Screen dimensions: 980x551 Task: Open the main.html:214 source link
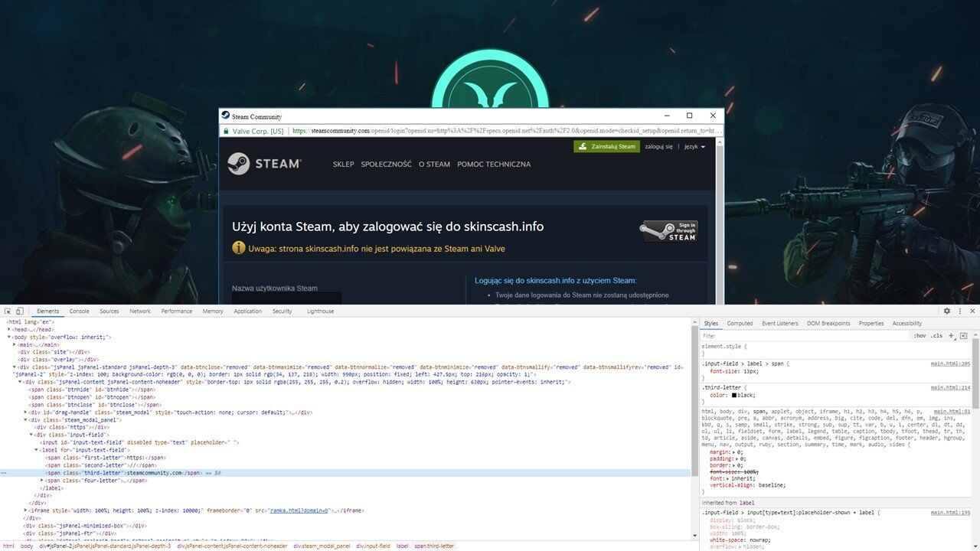coord(950,388)
